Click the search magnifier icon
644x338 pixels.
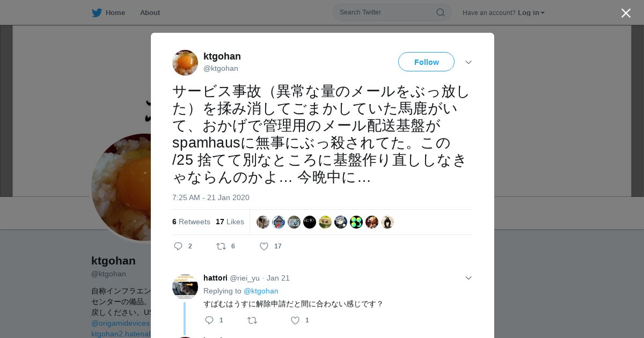[440, 12]
